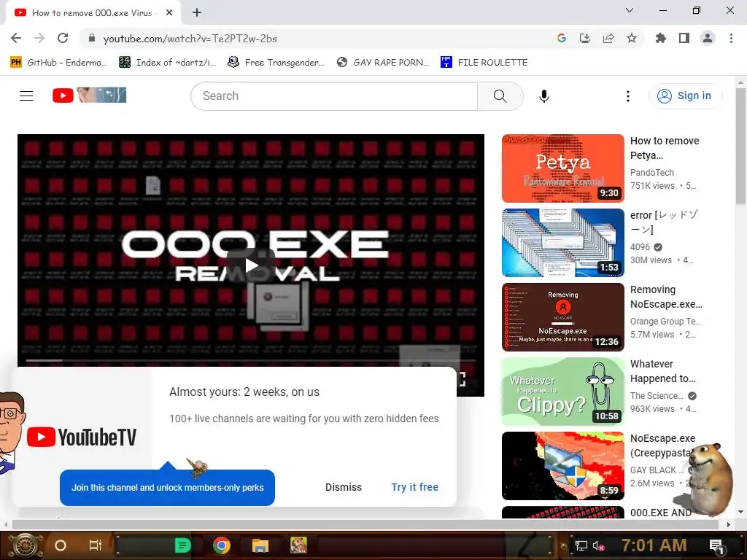Screen dimensions: 747x560
Task: Open the Petya Ransomware Removal thumbnail
Action: [562, 168]
